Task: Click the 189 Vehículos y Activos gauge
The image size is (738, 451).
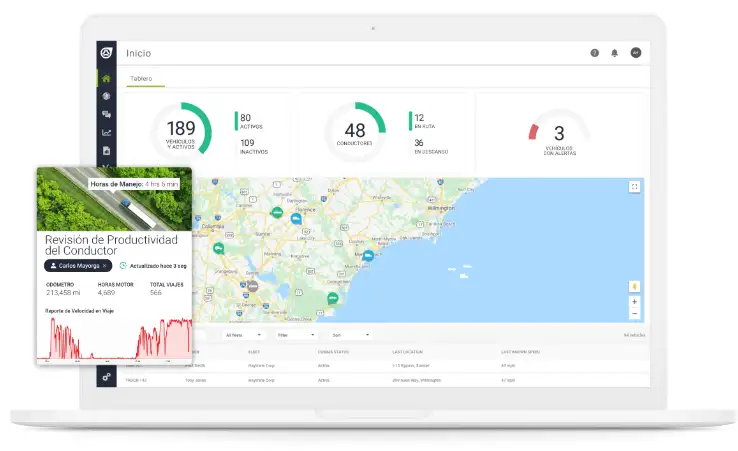Action: point(181,132)
